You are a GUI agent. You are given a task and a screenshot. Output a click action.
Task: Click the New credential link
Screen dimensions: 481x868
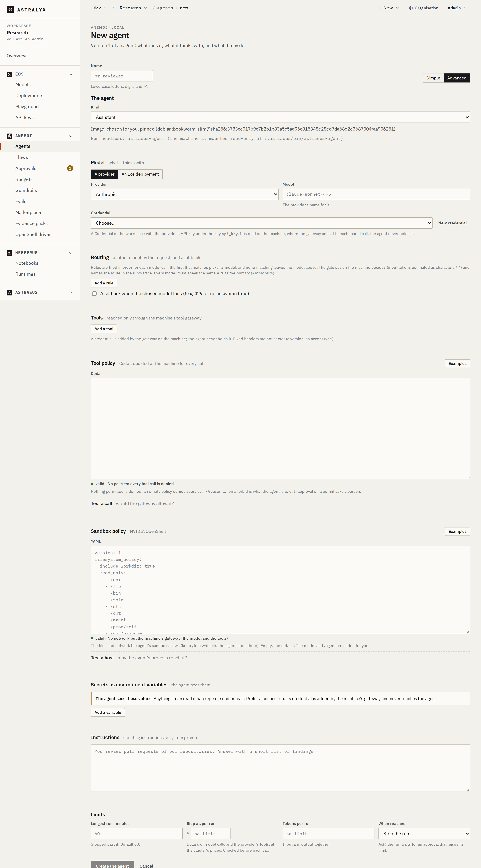point(452,223)
